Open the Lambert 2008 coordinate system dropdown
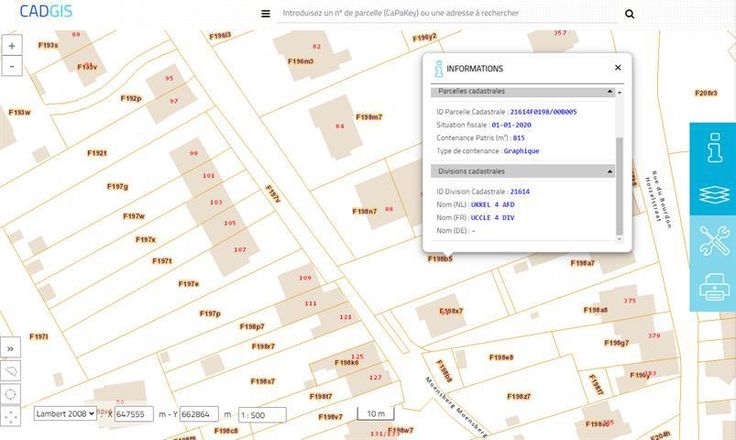Viewport: 736px width, 440px height. coord(65,413)
